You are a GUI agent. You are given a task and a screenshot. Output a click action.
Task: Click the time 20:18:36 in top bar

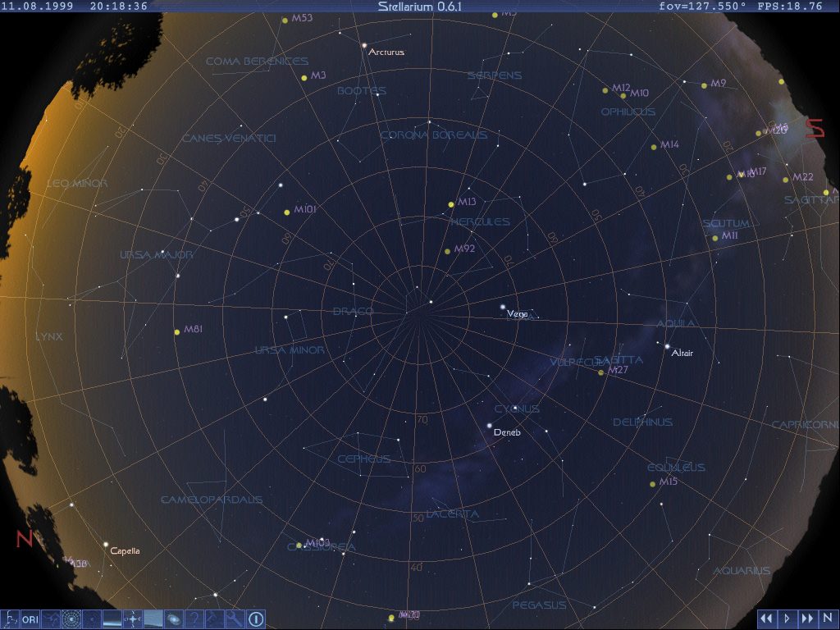tap(118, 6)
